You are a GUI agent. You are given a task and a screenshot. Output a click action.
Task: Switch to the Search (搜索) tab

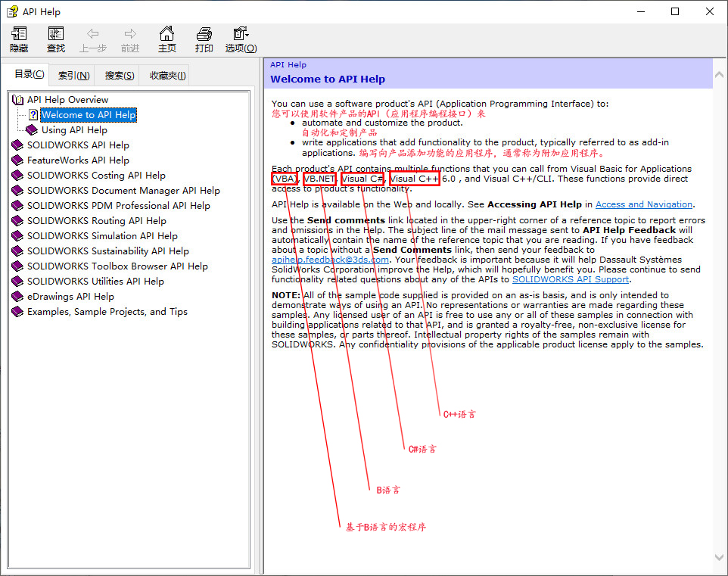point(120,75)
